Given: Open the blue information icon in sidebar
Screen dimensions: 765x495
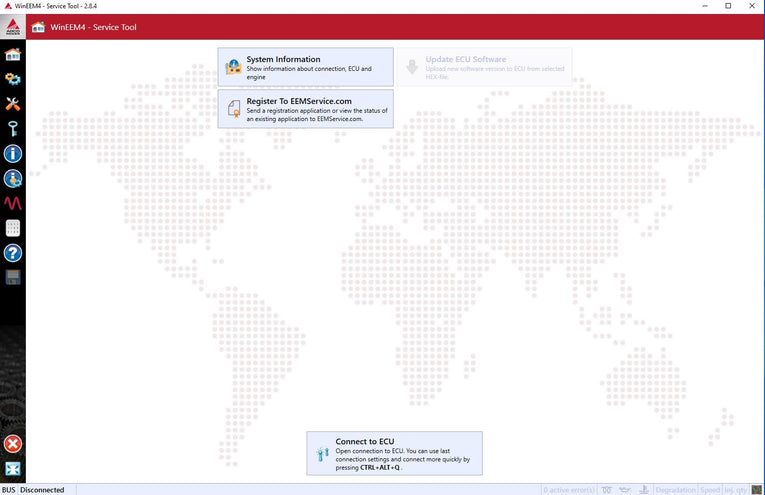Looking at the screenshot, I should 13,154.
